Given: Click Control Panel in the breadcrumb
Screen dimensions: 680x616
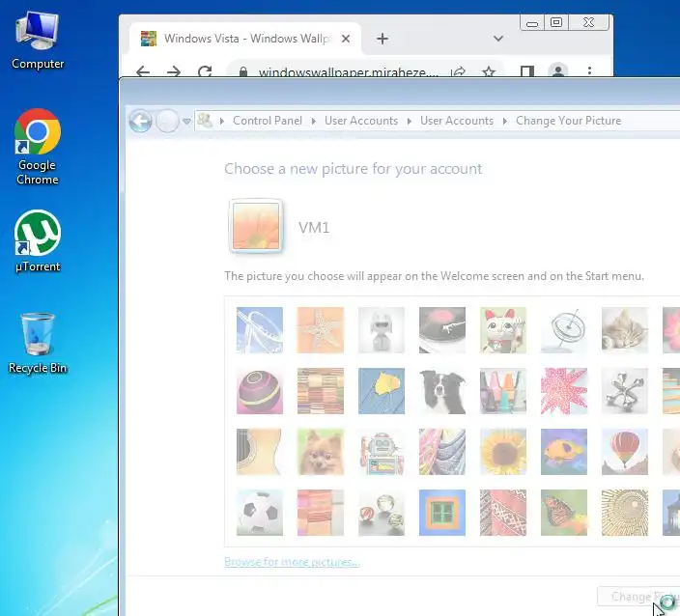Looking at the screenshot, I should (x=268, y=121).
